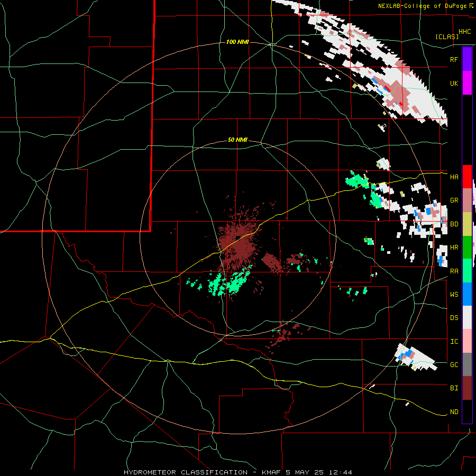Click the 50 NMI range ring label
The height and width of the screenshot is (476, 476).
point(237,140)
